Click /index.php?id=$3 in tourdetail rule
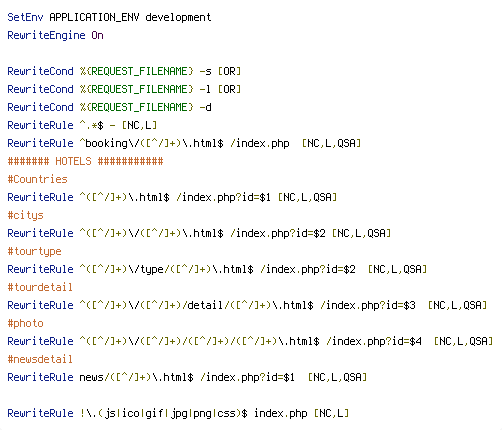The width and height of the screenshot is (502, 430). tap(368, 305)
